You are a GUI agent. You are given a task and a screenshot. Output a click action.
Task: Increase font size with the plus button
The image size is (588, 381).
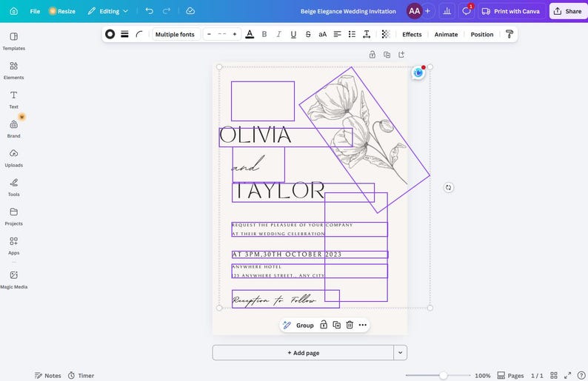(x=235, y=34)
